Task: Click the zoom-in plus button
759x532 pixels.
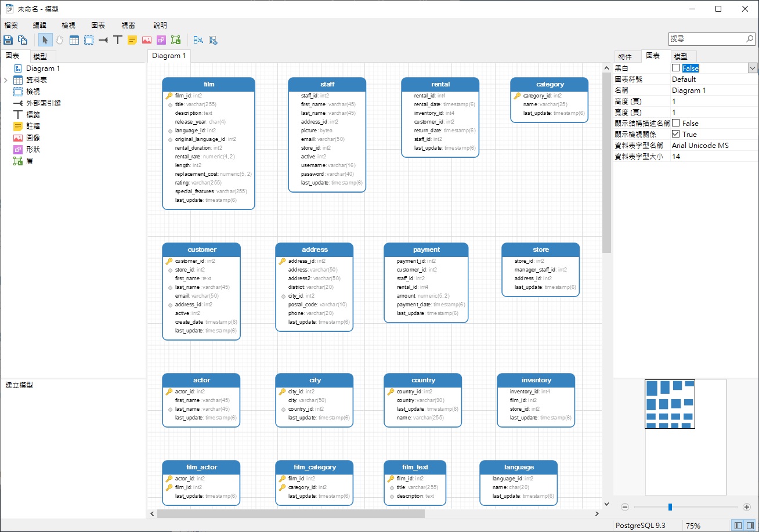Action: [x=747, y=507]
